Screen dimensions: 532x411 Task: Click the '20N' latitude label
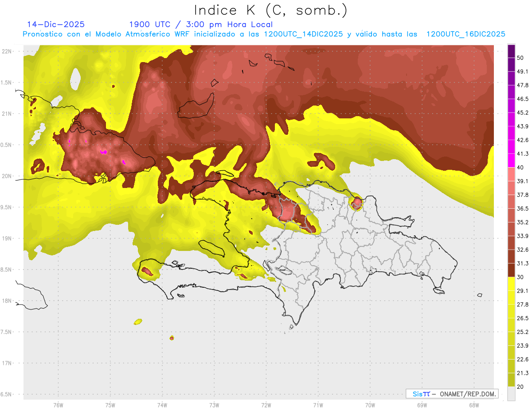pos(8,176)
